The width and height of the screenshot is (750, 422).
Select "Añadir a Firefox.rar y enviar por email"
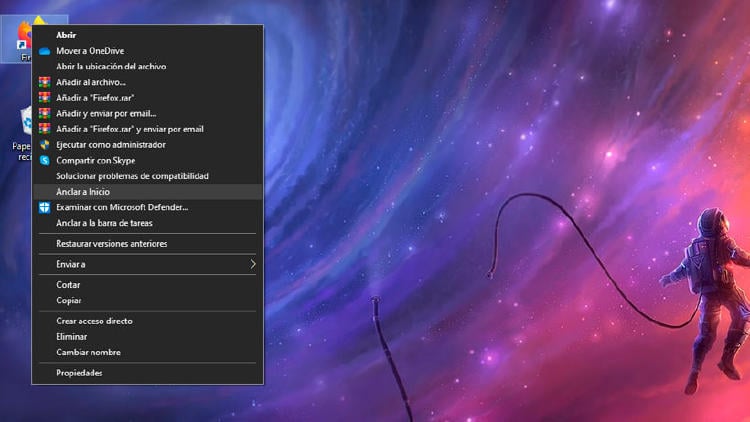coord(130,129)
